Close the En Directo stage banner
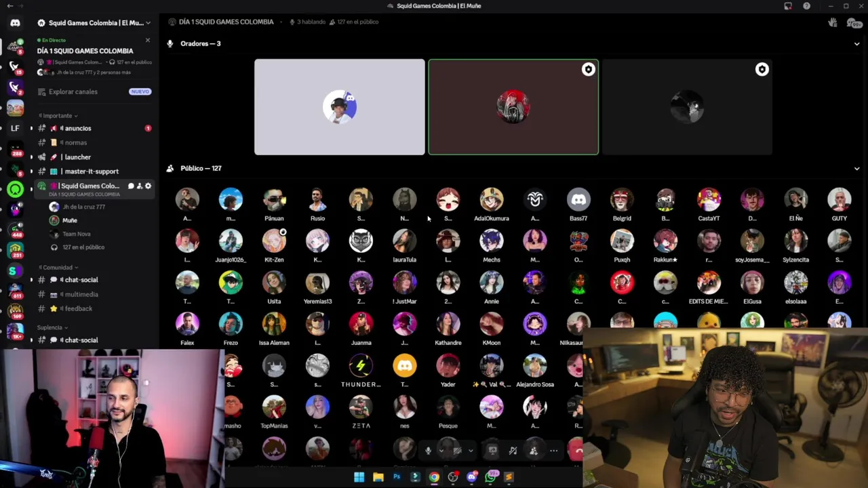This screenshot has height=488, width=868. pyautogui.click(x=147, y=40)
